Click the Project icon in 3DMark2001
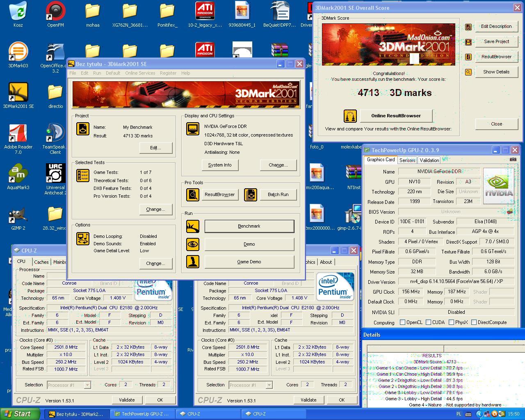 point(83,129)
